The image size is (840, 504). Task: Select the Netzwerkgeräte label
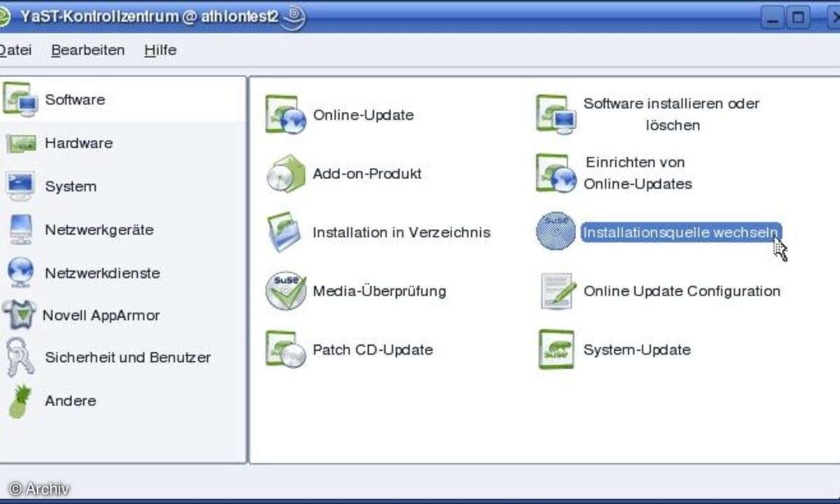point(99,230)
